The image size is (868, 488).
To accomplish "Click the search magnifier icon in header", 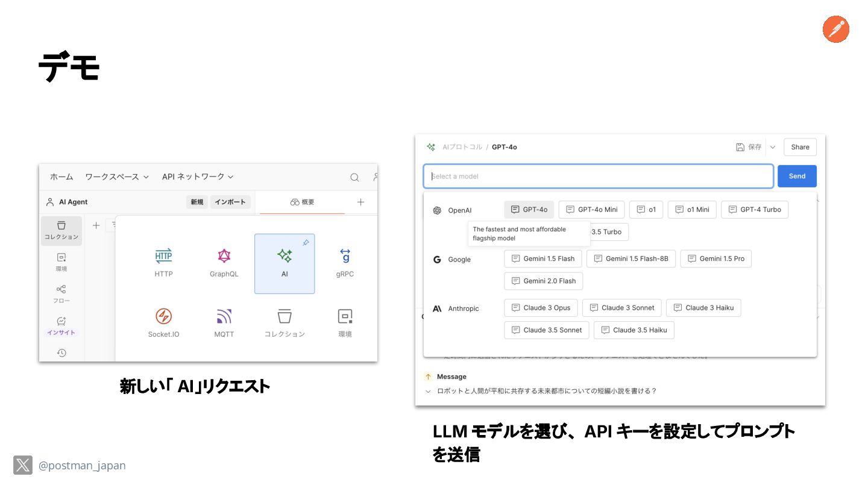I will click(x=355, y=177).
